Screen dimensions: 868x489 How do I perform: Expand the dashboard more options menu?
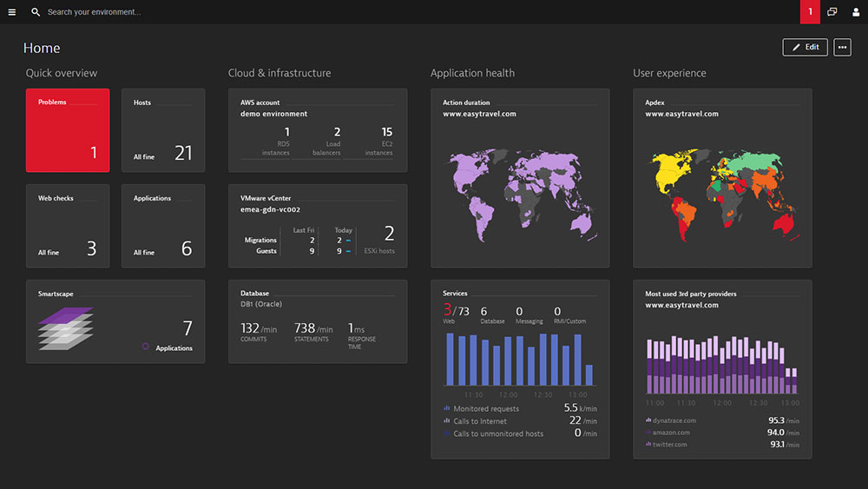[x=842, y=47]
